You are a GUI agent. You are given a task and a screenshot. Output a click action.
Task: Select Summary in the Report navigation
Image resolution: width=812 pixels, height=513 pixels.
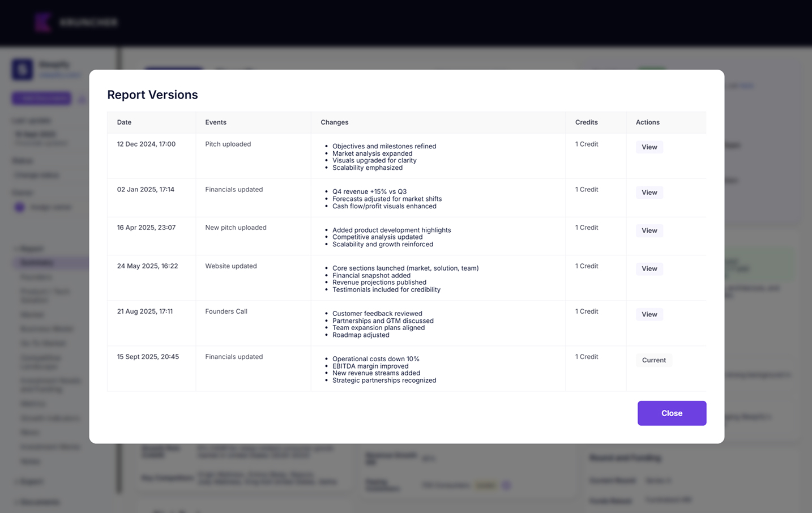click(x=36, y=262)
